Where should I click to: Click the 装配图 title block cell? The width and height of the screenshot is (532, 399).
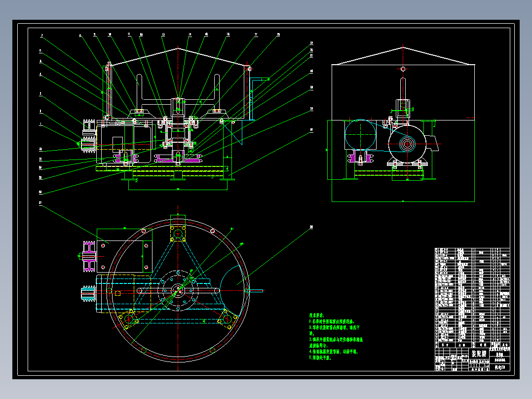tap(479, 354)
